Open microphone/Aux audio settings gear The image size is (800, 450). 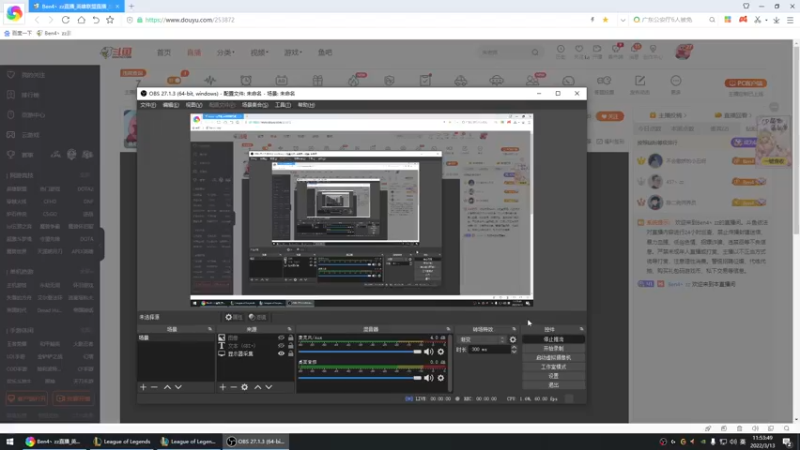pos(441,352)
